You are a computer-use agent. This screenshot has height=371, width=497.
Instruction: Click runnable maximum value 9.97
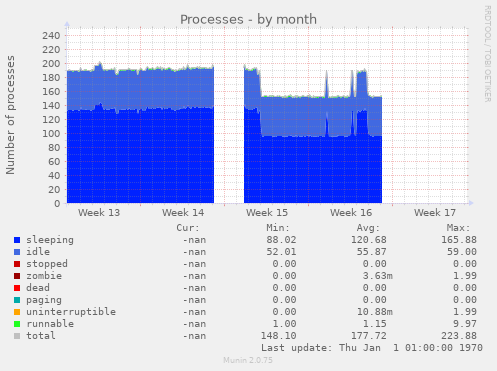(x=465, y=324)
